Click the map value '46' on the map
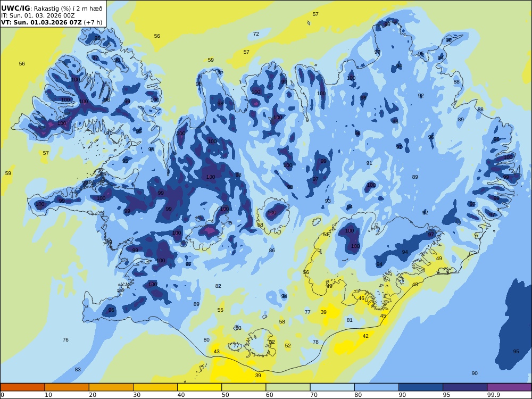This screenshot has width=532, height=399. click(x=361, y=298)
